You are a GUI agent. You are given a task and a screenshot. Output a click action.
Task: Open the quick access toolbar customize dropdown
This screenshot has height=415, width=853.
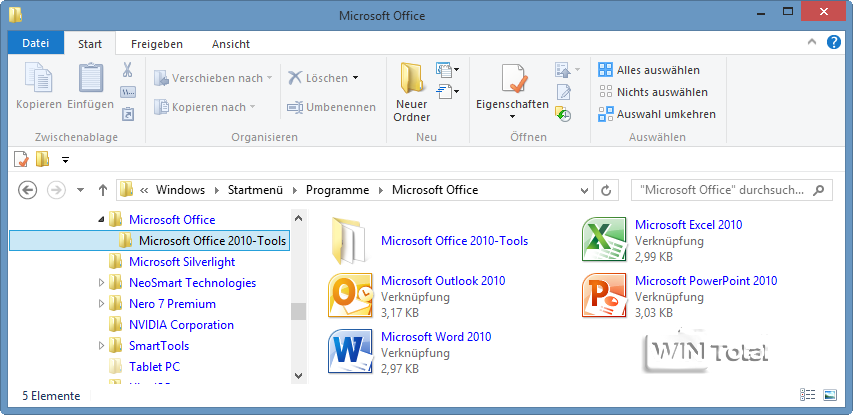[66, 160]
